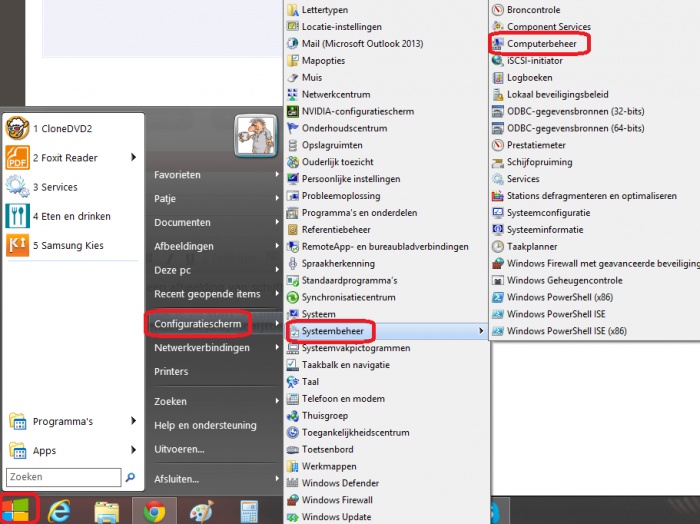
Task: Click the Logboeken icon
Action: 497,78
